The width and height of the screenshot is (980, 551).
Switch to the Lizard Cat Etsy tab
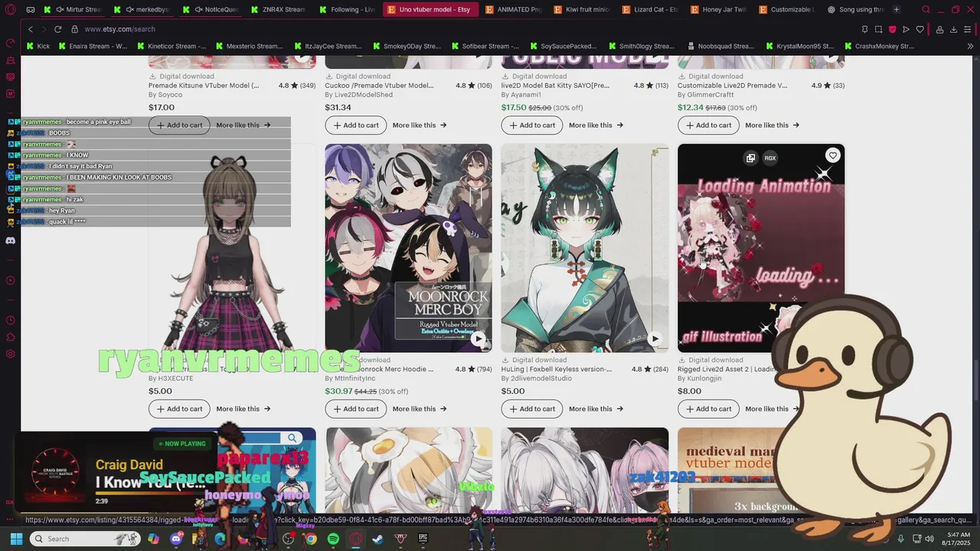(x=650, y=10)
